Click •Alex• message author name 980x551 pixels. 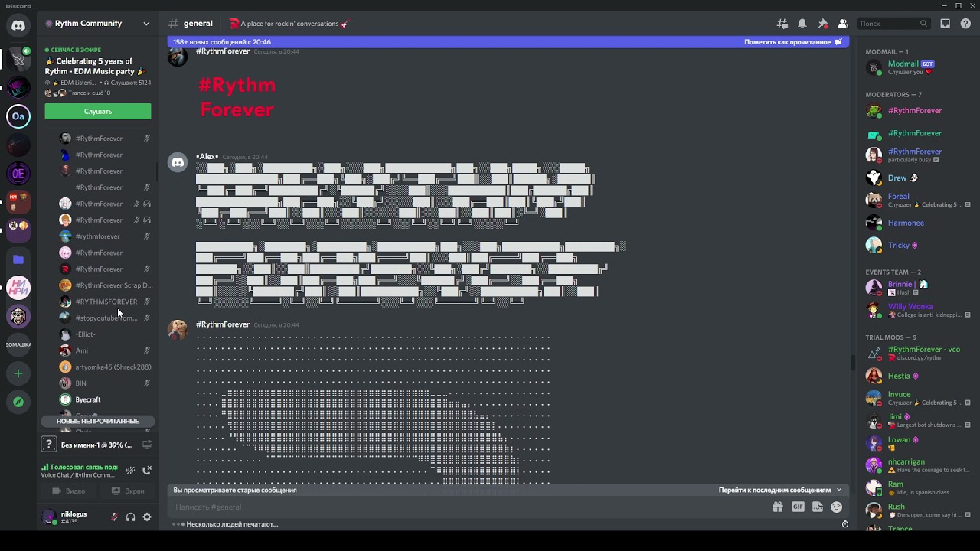pos(207,157)
